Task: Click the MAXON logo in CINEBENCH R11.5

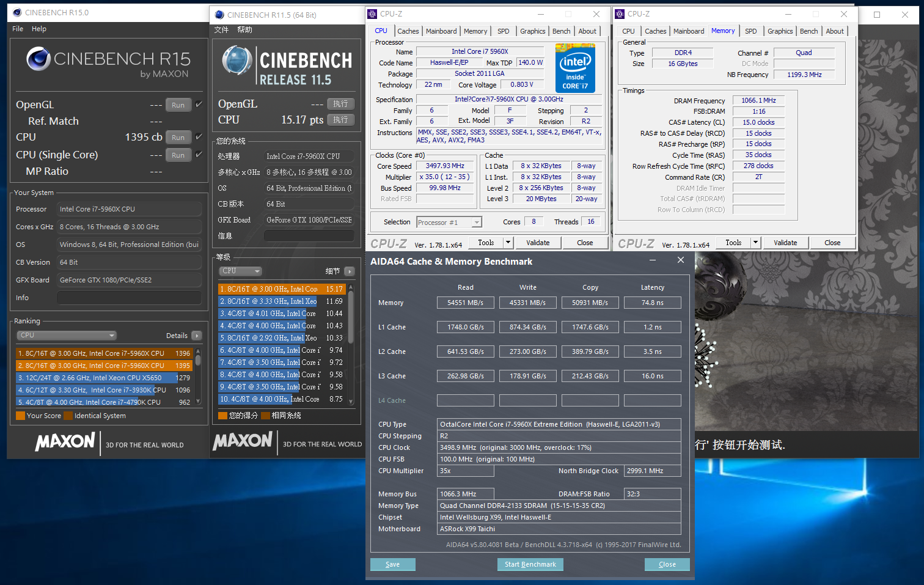Action: coord(243,441)
